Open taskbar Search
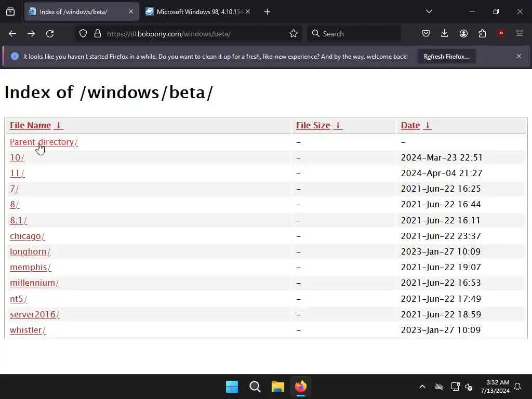The image size is (532, 399). [255, 387]
